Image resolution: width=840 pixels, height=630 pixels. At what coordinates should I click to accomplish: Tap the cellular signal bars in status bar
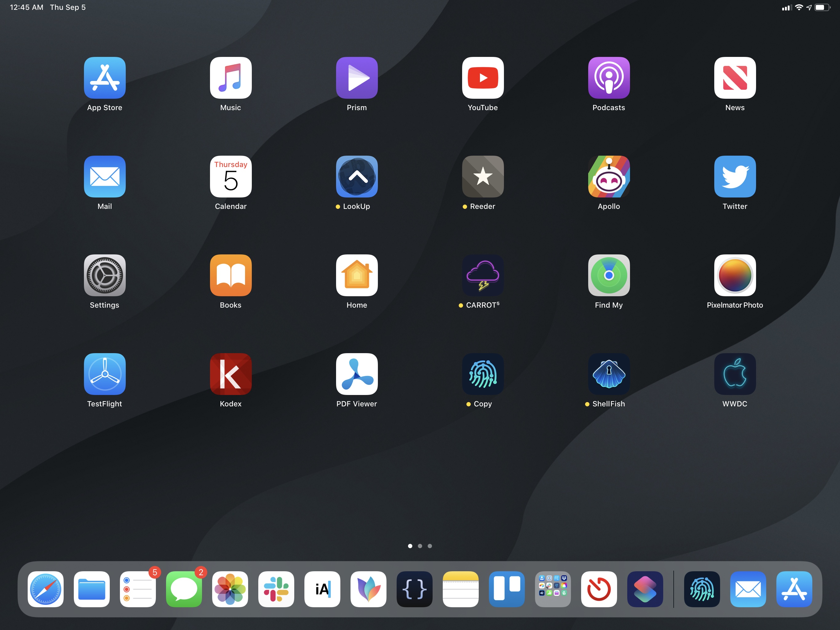coord(787,8)
